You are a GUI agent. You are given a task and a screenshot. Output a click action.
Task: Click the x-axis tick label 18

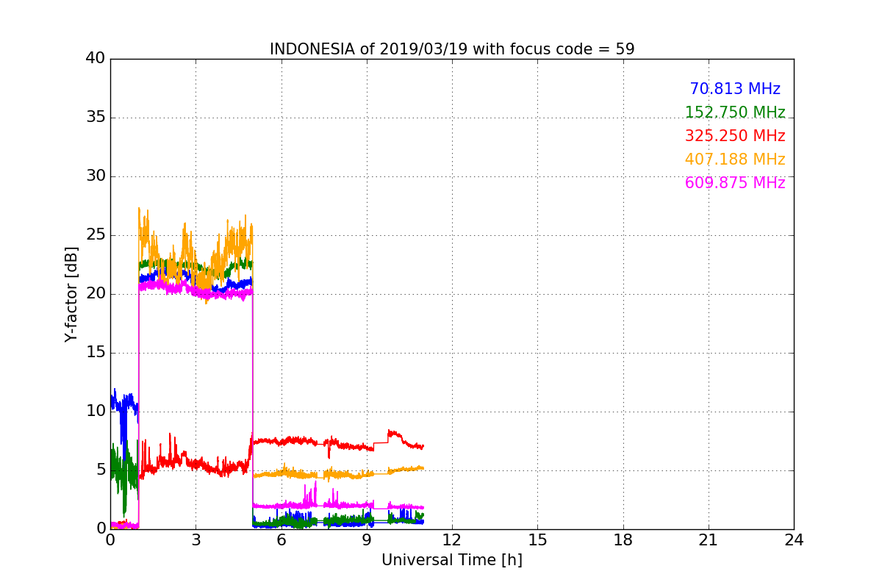[623, 540]
